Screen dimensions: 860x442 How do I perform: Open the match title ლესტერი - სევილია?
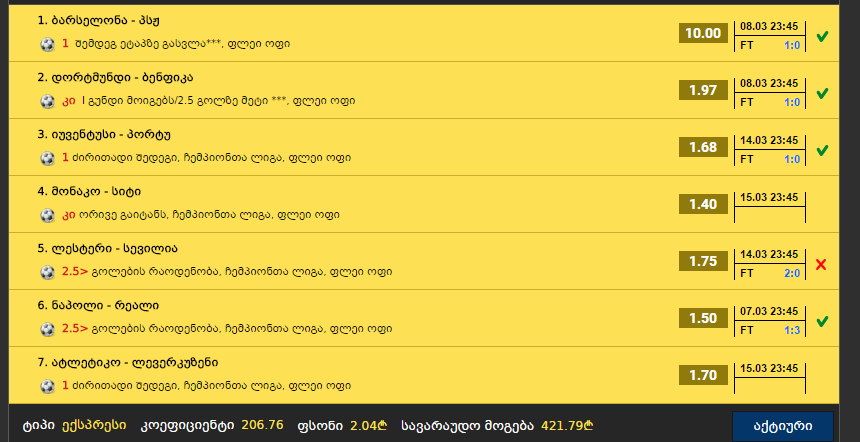108,248
